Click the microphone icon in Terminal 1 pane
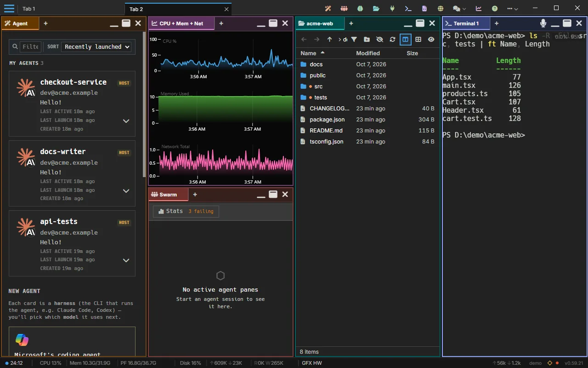 click(x=543, y=23)
